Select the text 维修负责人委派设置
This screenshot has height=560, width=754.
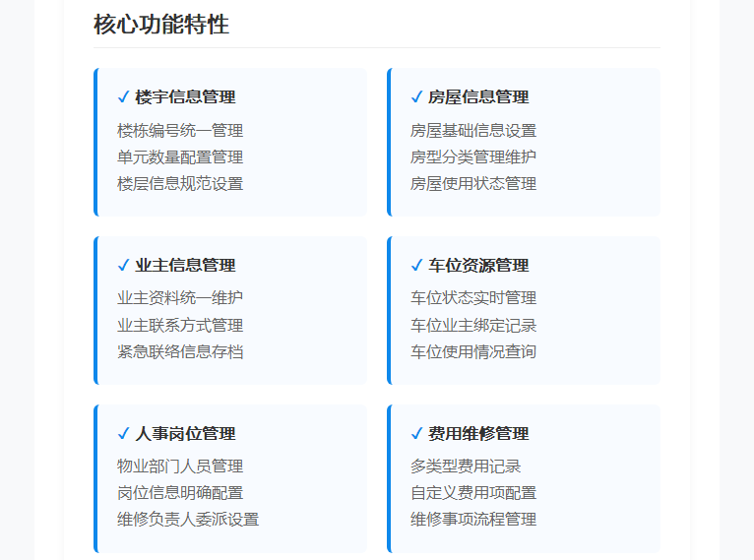[x=188, y=520]
